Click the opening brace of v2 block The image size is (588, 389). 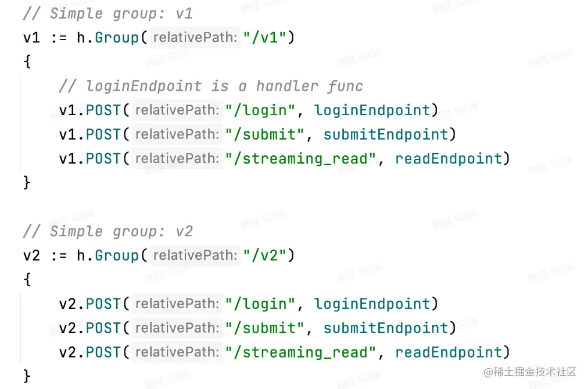27,279
